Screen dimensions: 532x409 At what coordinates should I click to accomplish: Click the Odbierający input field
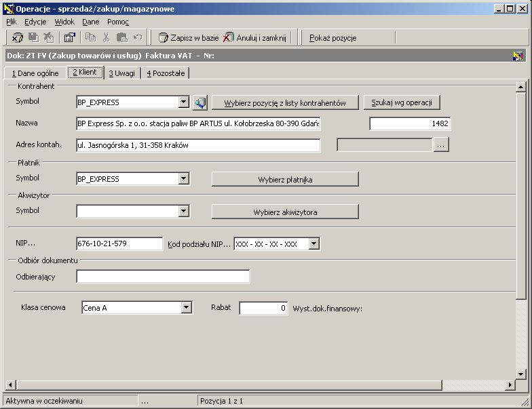tap(163, 277)
